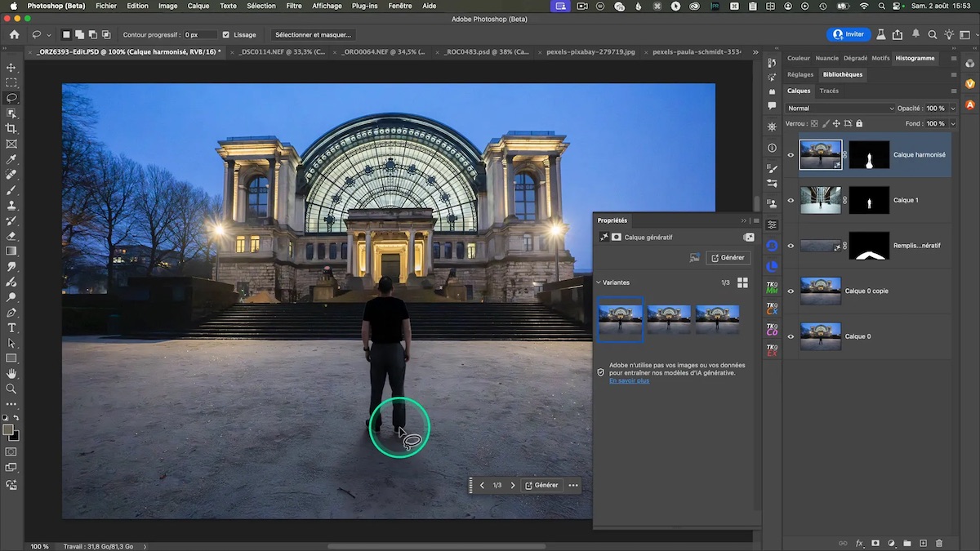The width and height of the screenshot is (980, 551).
Task: Select the Calque 1 layer mask thumbnail
Action: [869, 200]
